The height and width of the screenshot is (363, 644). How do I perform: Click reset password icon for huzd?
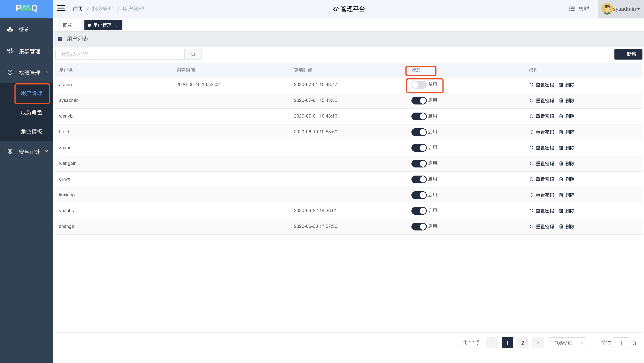(x=532, y=132)
